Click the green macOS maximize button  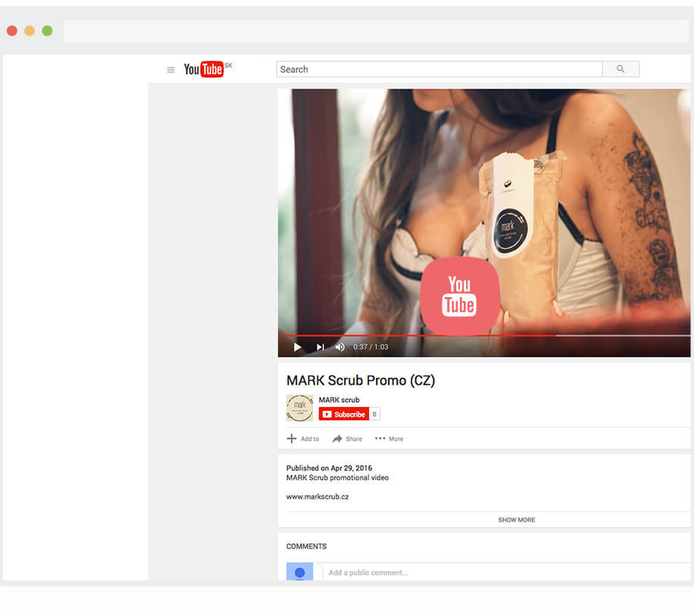tap(47, 31)
